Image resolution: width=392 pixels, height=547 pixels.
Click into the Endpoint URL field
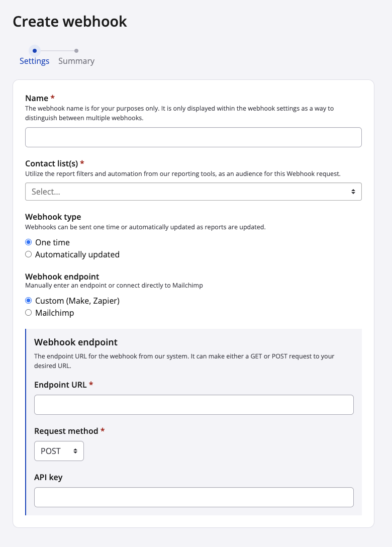(x=193, y=405)
